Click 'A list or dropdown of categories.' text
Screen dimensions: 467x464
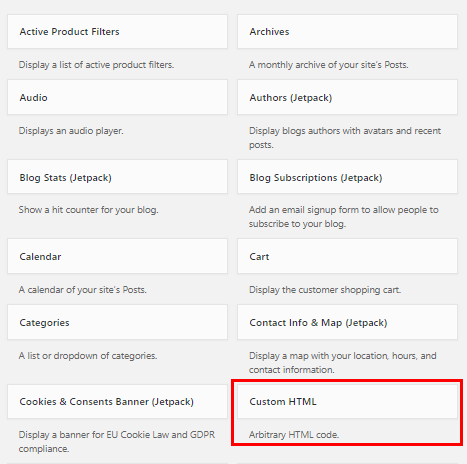(88, 356)
